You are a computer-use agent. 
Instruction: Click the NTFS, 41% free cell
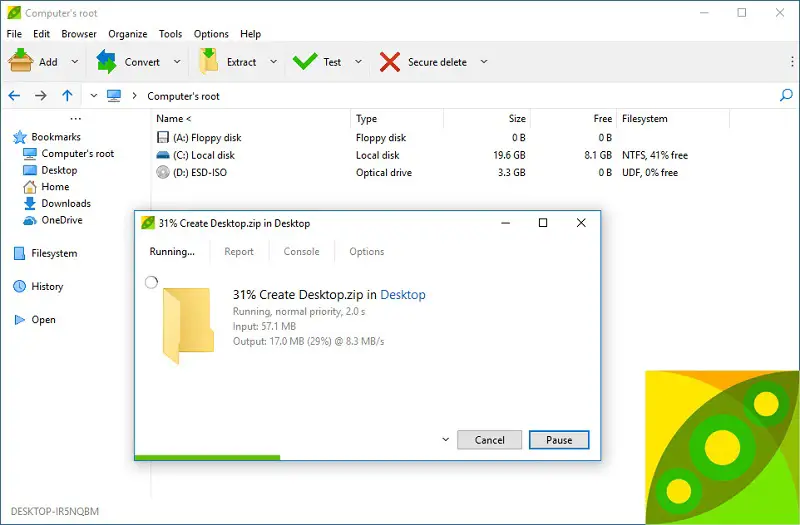[655, 155]
